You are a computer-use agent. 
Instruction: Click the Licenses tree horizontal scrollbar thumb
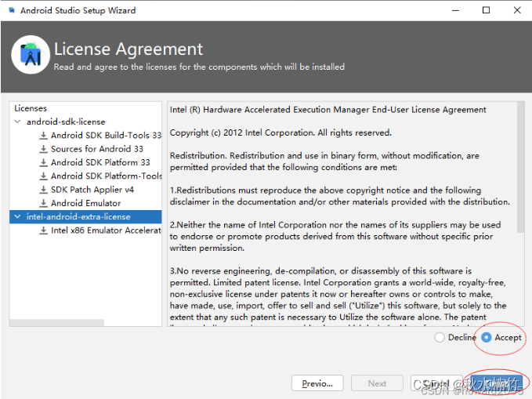point(56,323)
